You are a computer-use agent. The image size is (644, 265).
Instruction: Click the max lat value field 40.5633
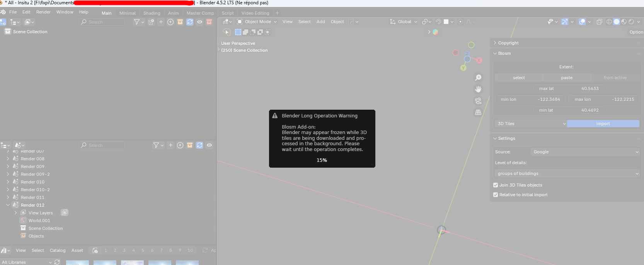[x=568, y=88]
